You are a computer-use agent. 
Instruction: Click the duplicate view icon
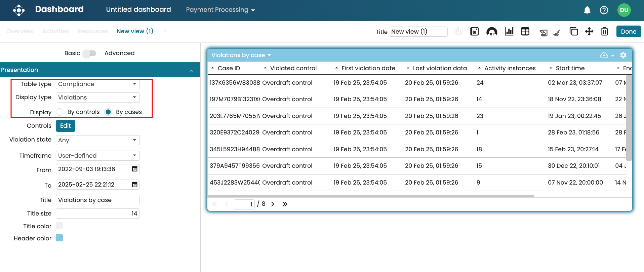pyautogui.click(x=573, y=32)
